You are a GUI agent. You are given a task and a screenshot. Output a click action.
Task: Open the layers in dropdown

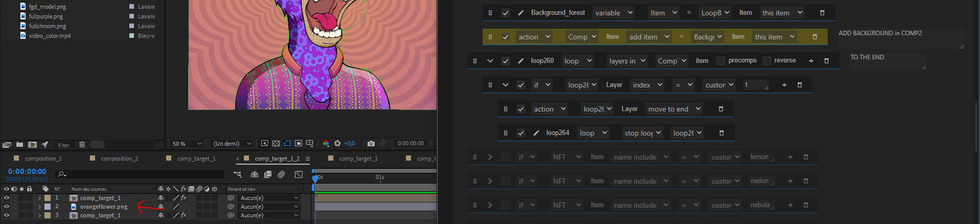[x=627, y=61]
